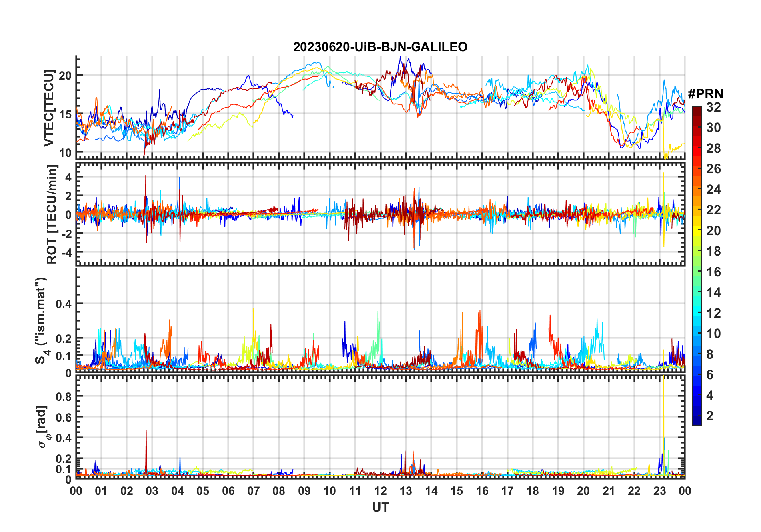Click the colorbar tick label 8
The image size is (761, 532).
710,354
